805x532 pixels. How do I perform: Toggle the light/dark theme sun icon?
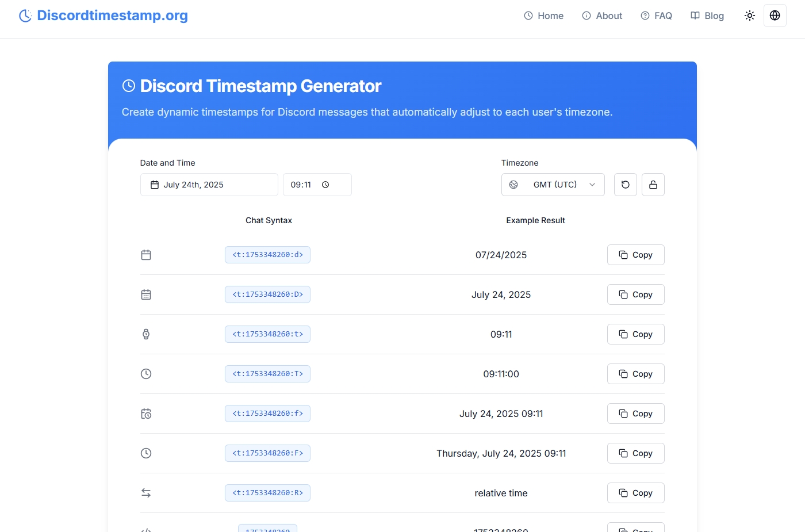pyautogui.click(x=749, y=16)
